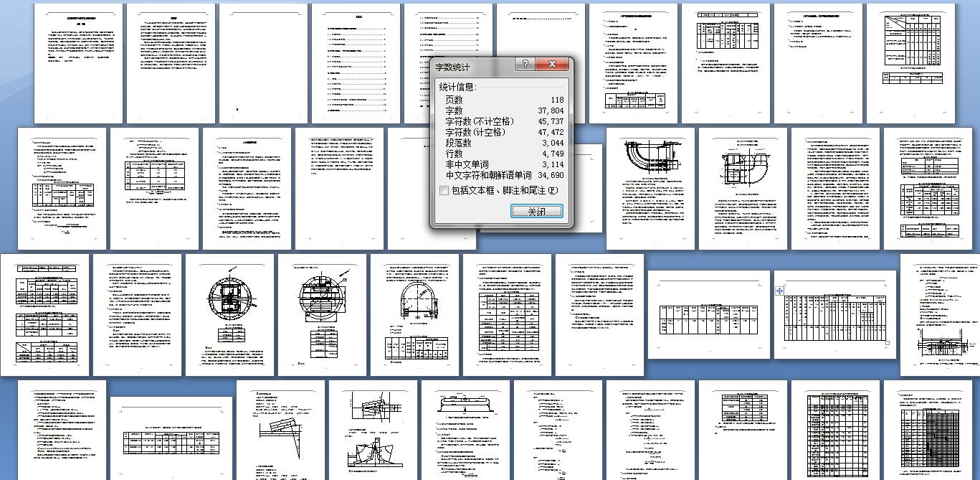
Task: Click the line count value 4,749
Action: (553, 154)
